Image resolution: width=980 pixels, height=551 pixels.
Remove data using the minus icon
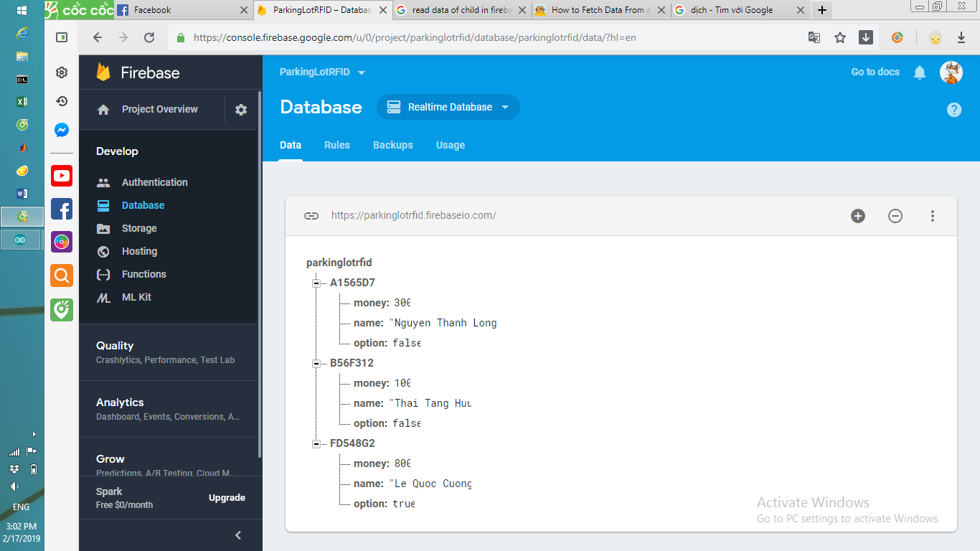pos(895,215)
